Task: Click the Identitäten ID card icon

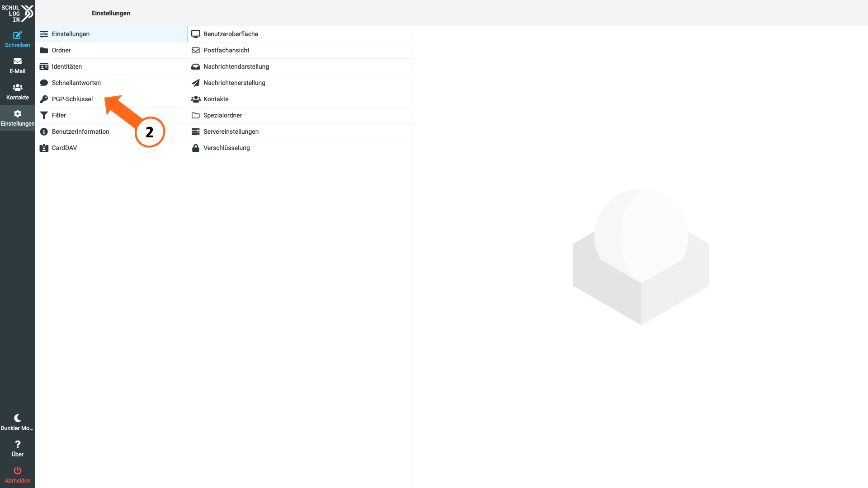Action: tap(44, 66)
